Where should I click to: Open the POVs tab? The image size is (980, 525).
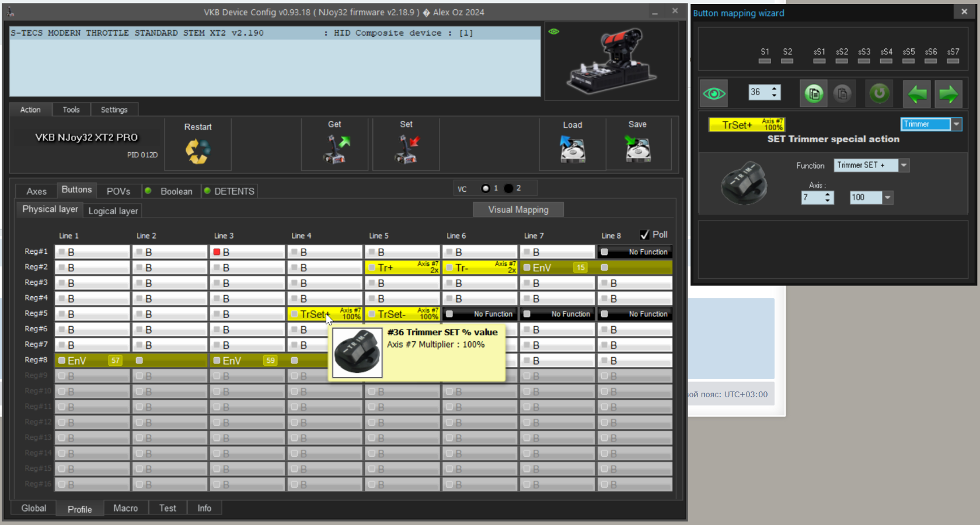(x=118, y=191)
